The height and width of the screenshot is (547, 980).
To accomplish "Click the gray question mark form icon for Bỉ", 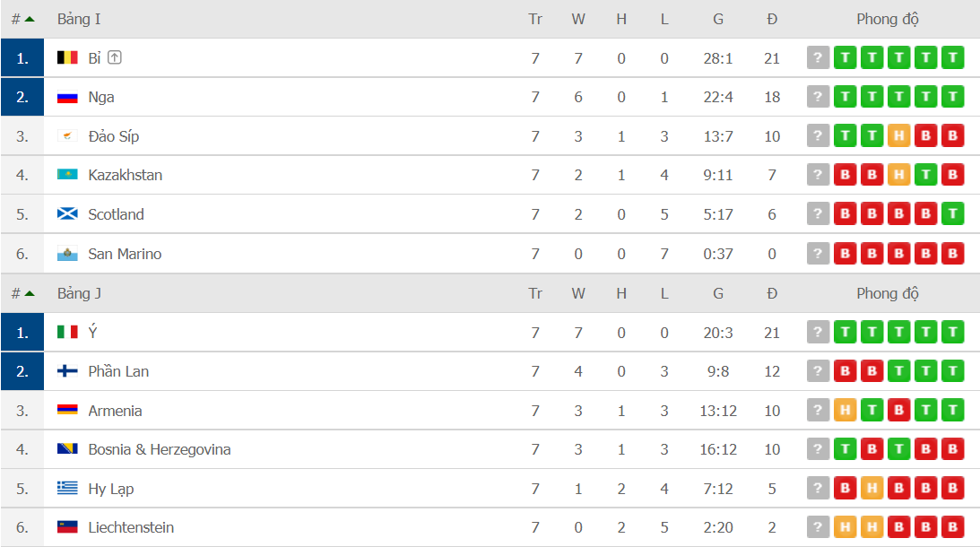I will [x=818, y=57].
